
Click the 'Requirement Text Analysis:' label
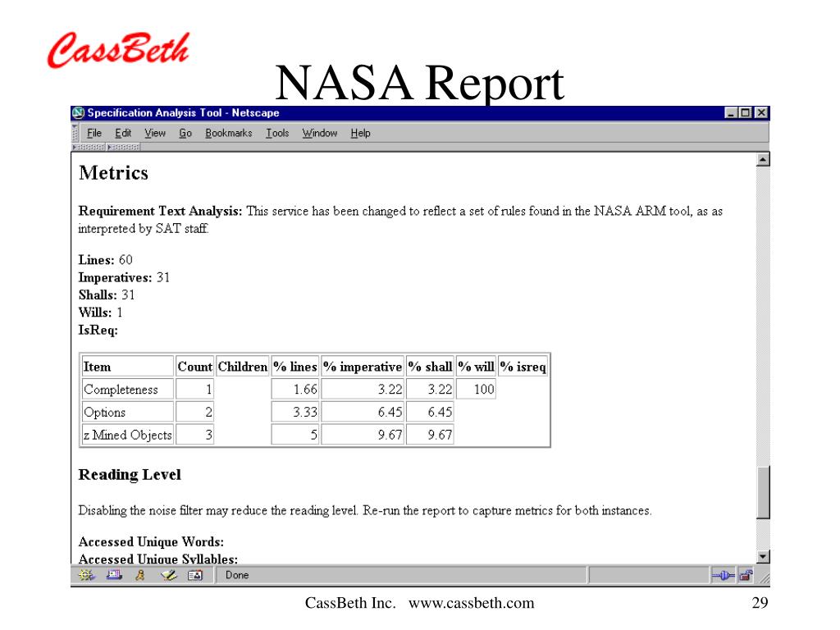pos(160,211)
